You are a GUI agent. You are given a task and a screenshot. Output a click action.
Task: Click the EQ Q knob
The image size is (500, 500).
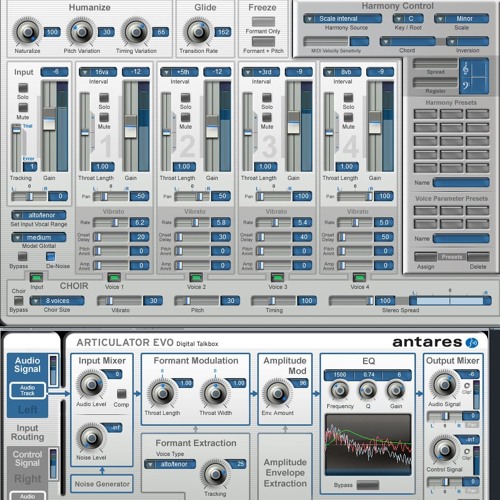367,390
